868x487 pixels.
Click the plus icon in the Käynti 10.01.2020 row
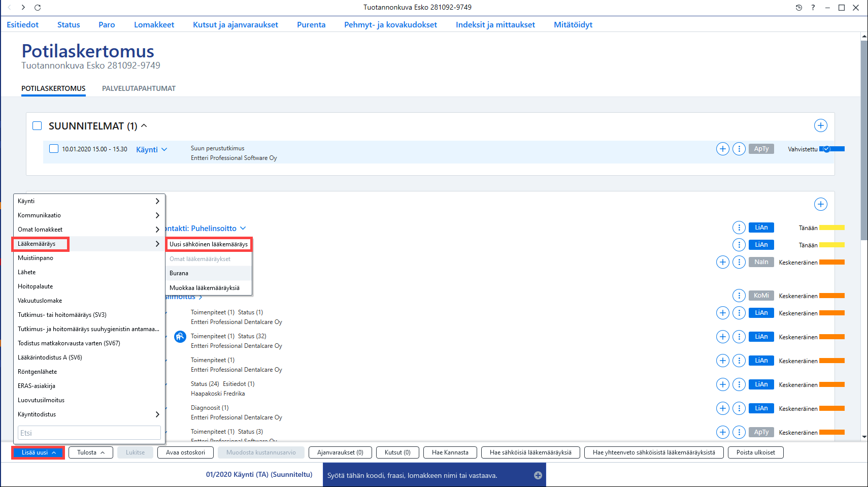(722, 149)
